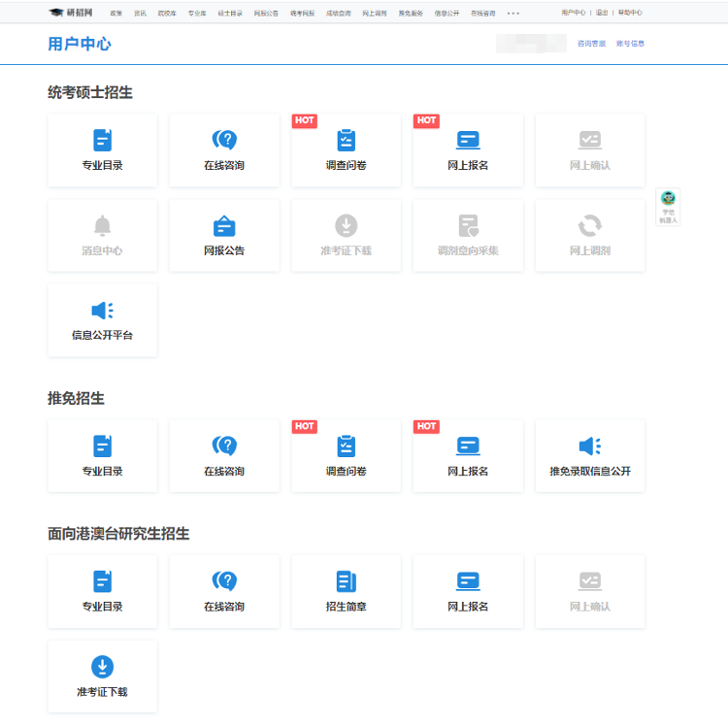Click the 消息中心 bell tile

click(x=102, y=236)
